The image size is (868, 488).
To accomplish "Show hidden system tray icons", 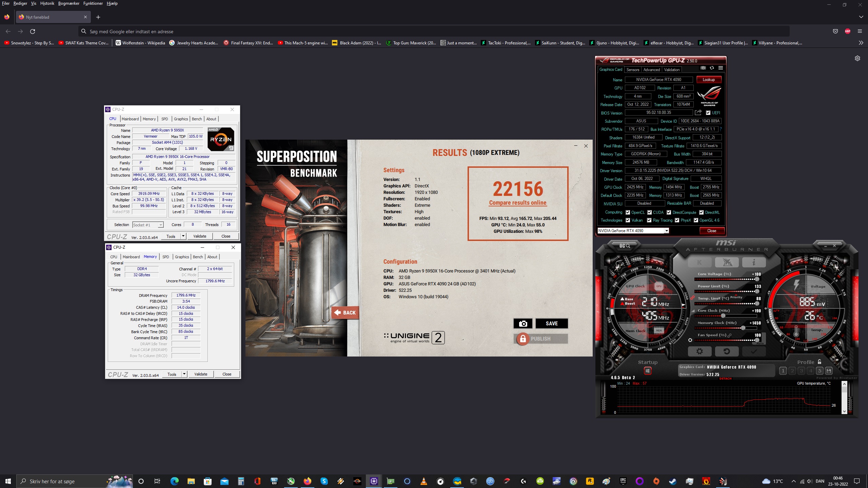I will [793, 481].
